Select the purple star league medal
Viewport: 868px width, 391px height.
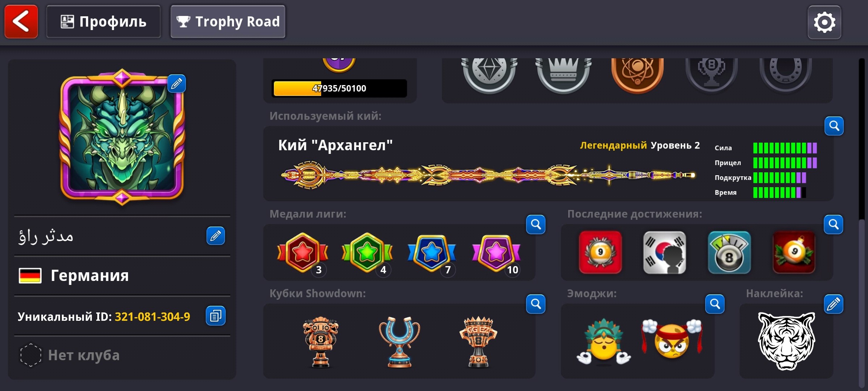496,253
